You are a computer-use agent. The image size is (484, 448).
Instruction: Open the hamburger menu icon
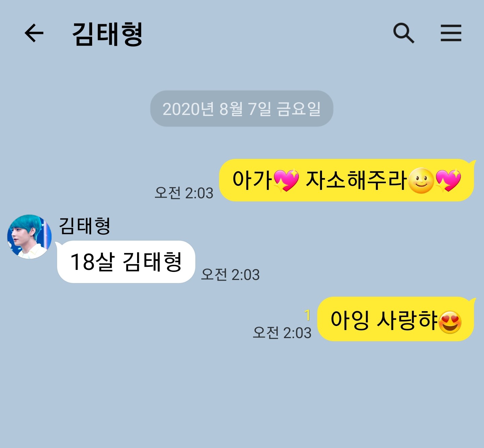click(451, 33)
